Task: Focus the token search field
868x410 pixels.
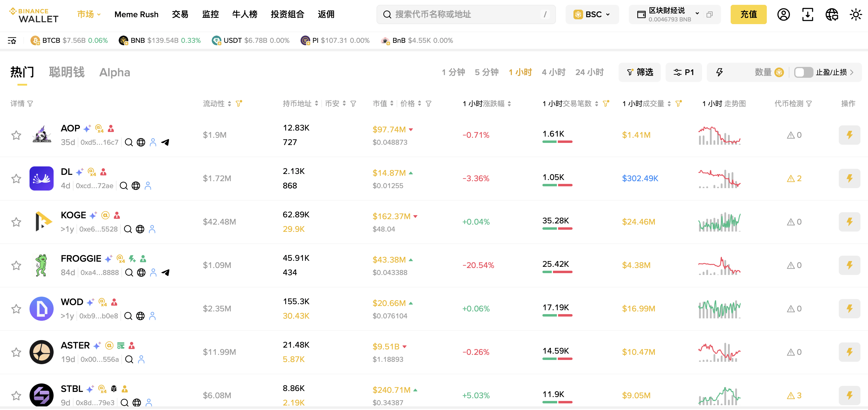Action: [x=466, y=14]
